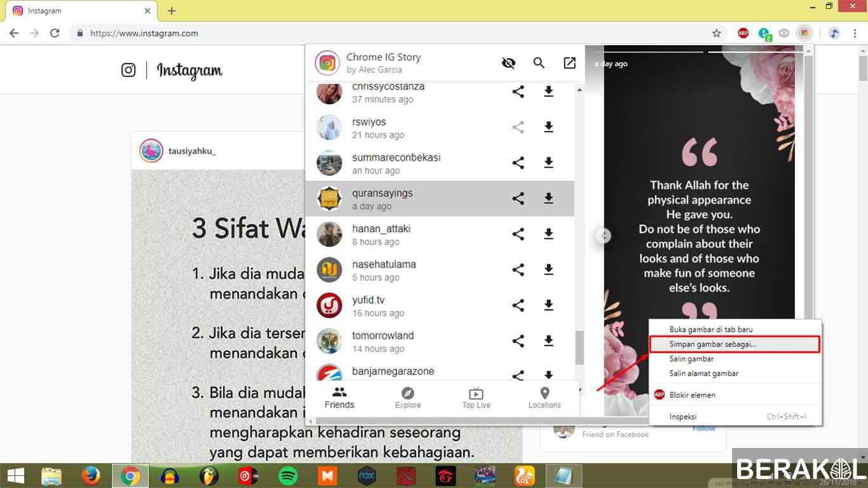Share the tomorrowland story
868x488 pixels.
(x=518, y=341)
